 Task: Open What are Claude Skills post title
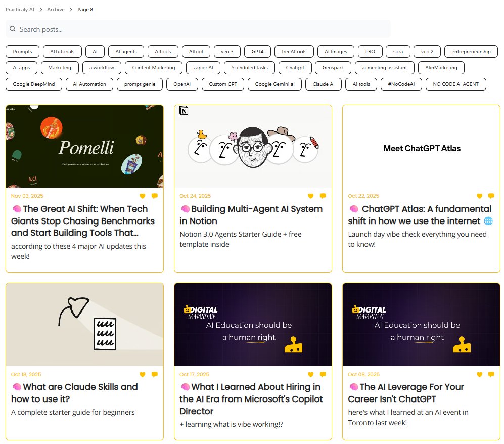click(75, 393)
